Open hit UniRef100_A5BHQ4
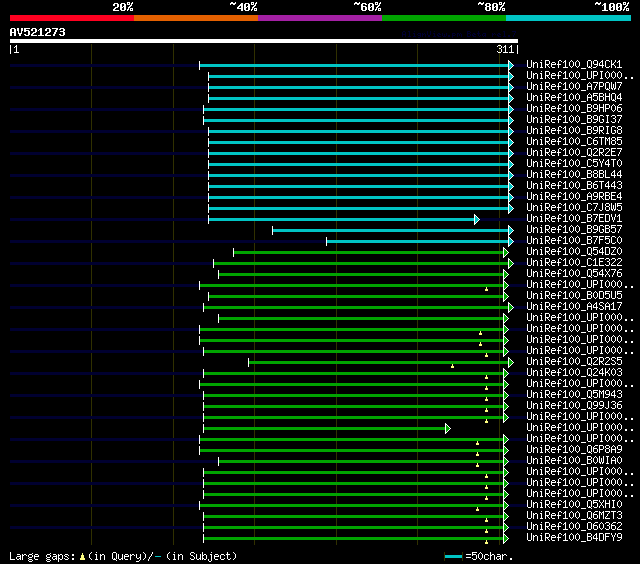 (574, 98)
